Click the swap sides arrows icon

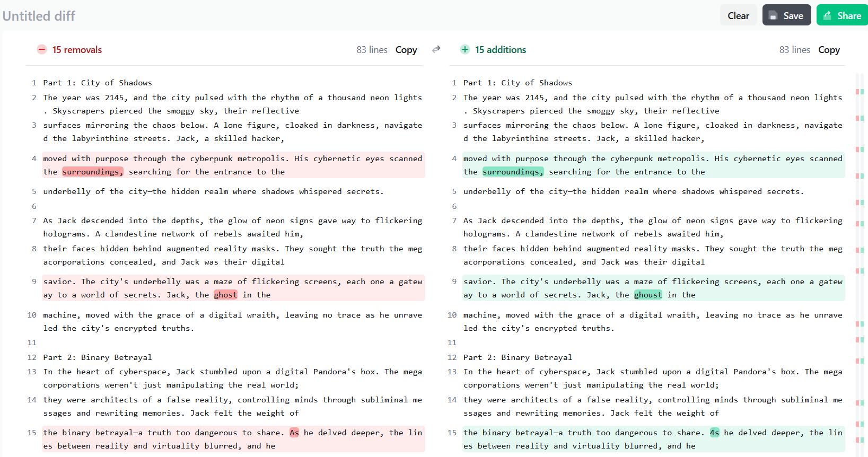click(436, 49)
